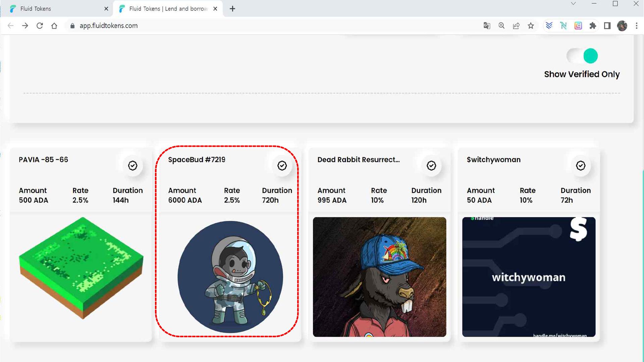The height and width of the screenshot is (362, 644).
Task: Bookmark this page with the star
Action: click(531, 26)
